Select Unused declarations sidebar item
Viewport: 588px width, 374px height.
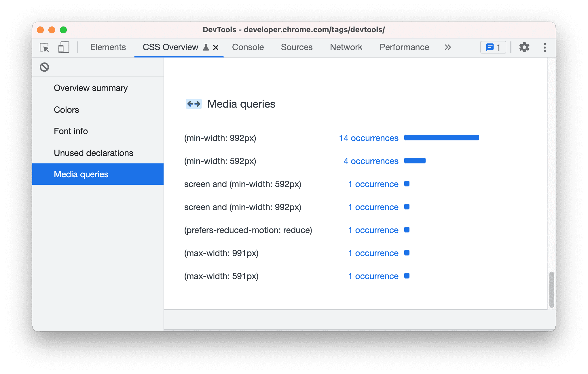point(93,152)
